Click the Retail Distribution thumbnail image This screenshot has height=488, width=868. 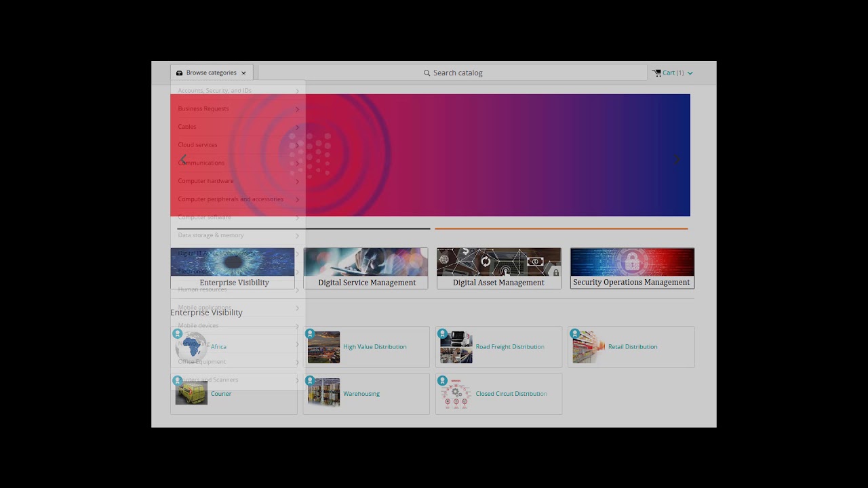(x=589, y=347)
